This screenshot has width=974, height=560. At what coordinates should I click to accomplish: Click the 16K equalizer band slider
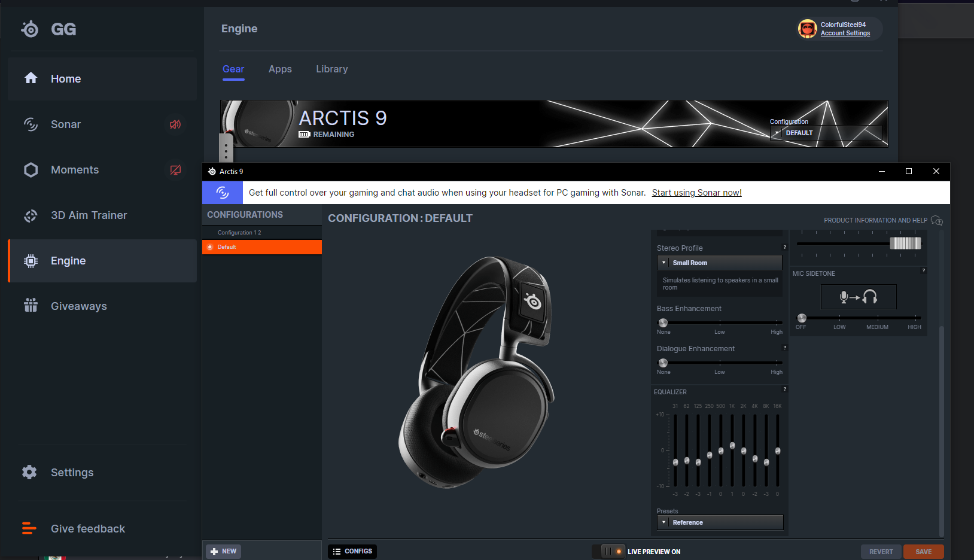click(778, 451)
